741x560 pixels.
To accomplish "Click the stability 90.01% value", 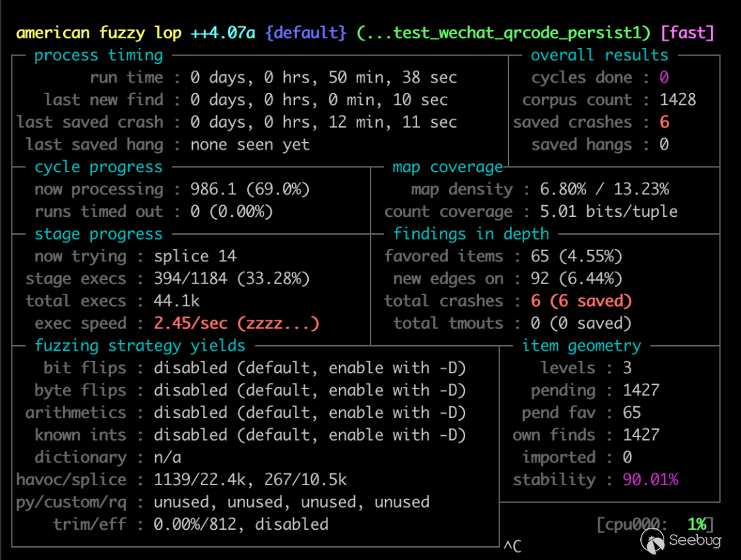I will point(650,480).
